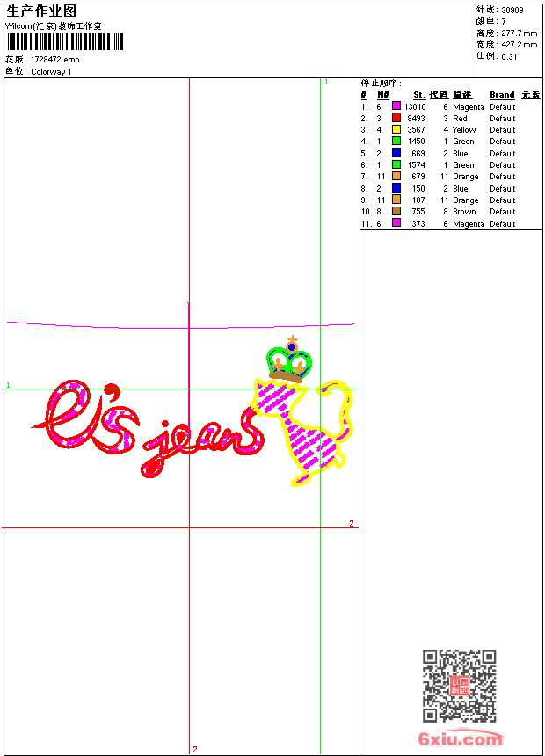
Task: Select the stitch count 13010
Action: coord(415,106)
